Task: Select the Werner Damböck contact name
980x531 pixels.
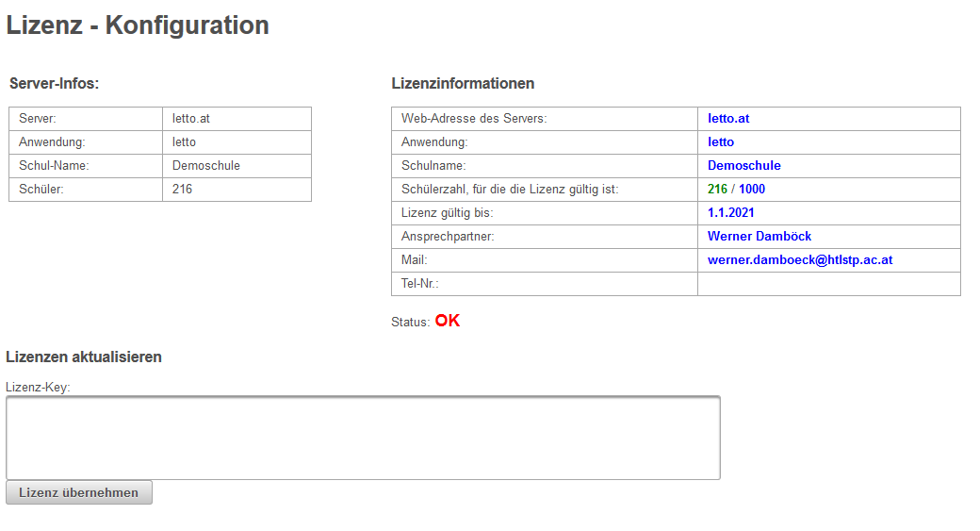Action: [759, 236]
